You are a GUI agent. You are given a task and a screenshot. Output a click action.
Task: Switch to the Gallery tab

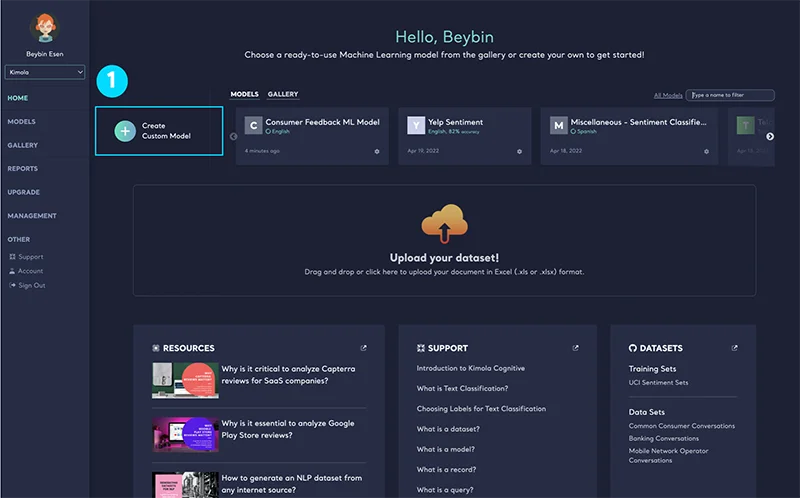(283, 94)
